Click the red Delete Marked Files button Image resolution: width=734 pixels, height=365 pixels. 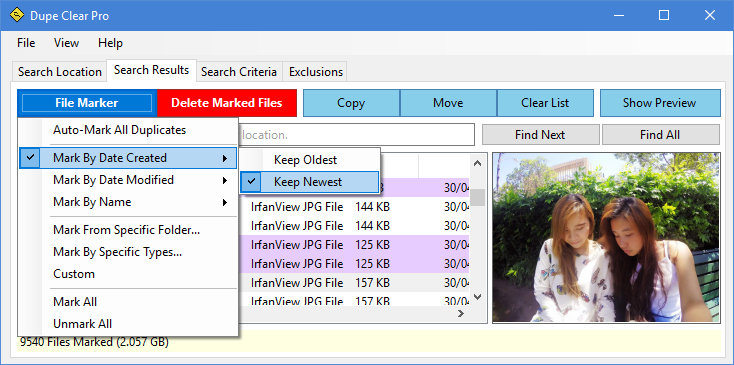[227, 103]
